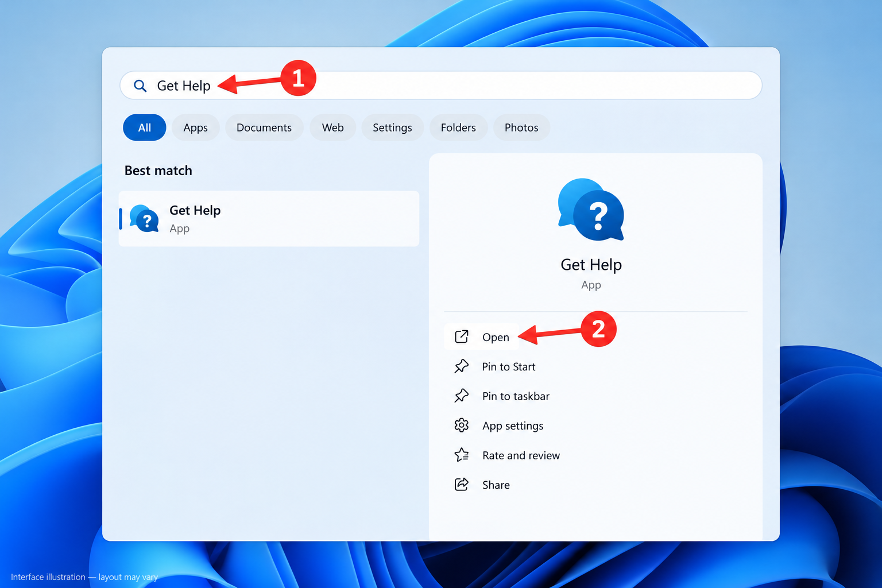Click the Rate and review star icon
Viewport: 882px width, 588px height.
click(x=462, y=455)
